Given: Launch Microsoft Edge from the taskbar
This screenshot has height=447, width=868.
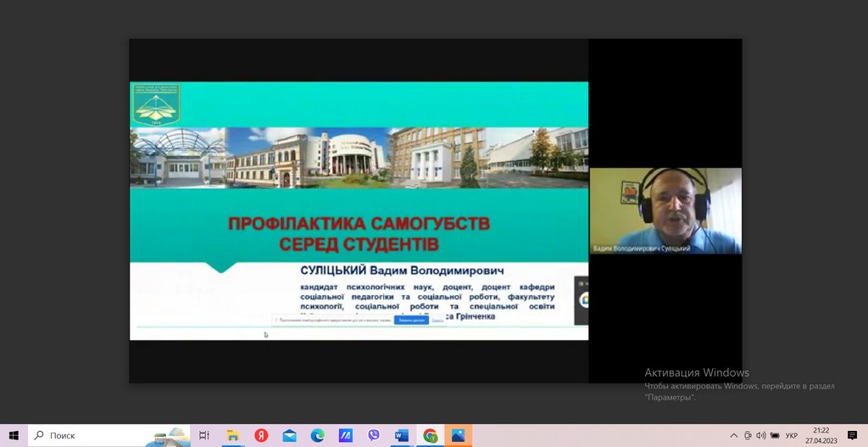Looking at the screenshot, I should [317, 435].
